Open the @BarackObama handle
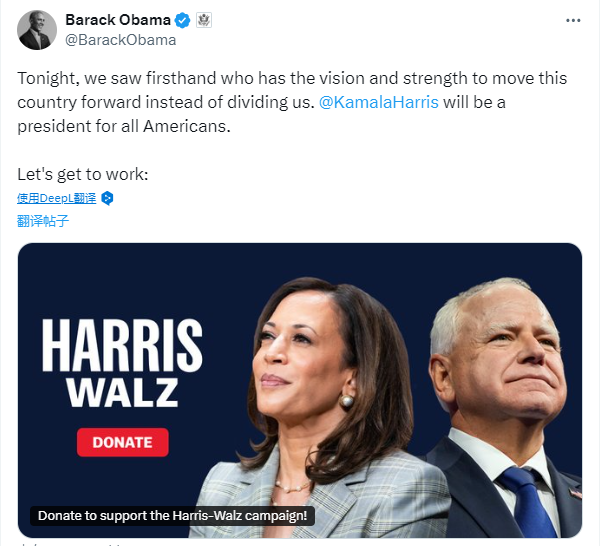 [x=121, y=40]
